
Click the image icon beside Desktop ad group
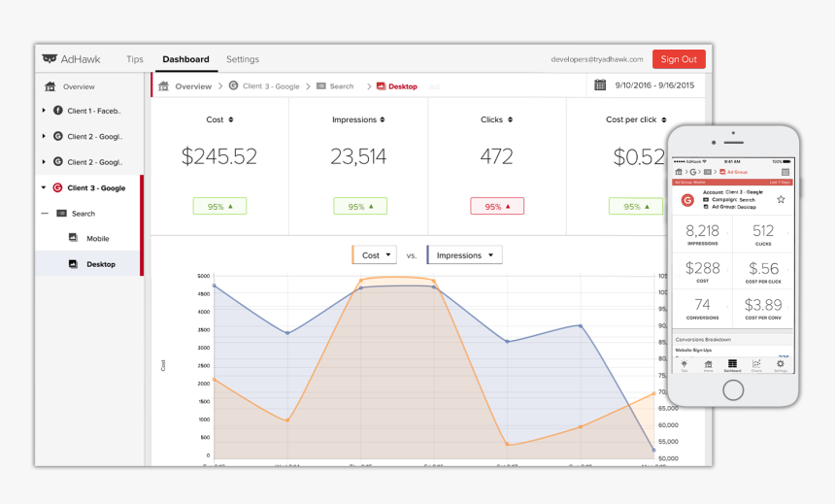tap(73, 263)
